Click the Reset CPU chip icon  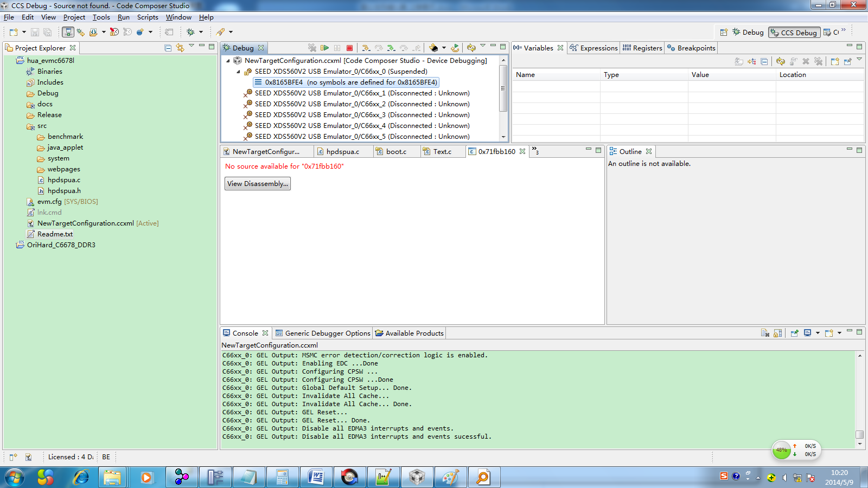tap(433, 48)
